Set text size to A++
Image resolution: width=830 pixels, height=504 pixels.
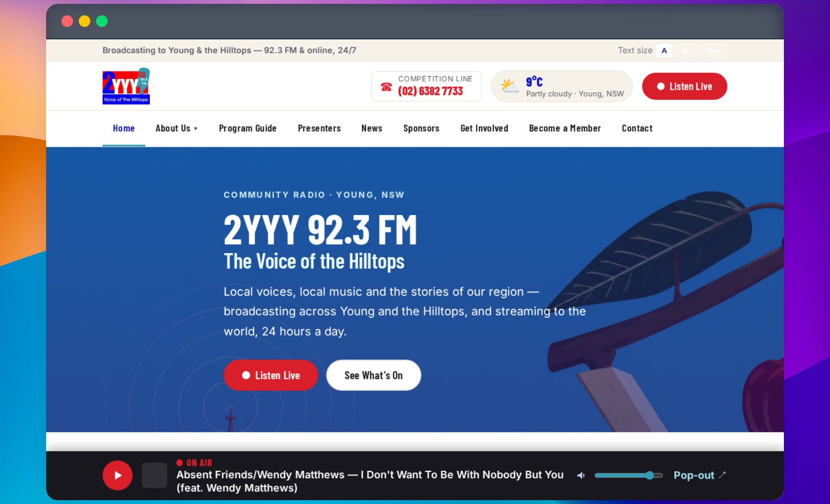714,50
